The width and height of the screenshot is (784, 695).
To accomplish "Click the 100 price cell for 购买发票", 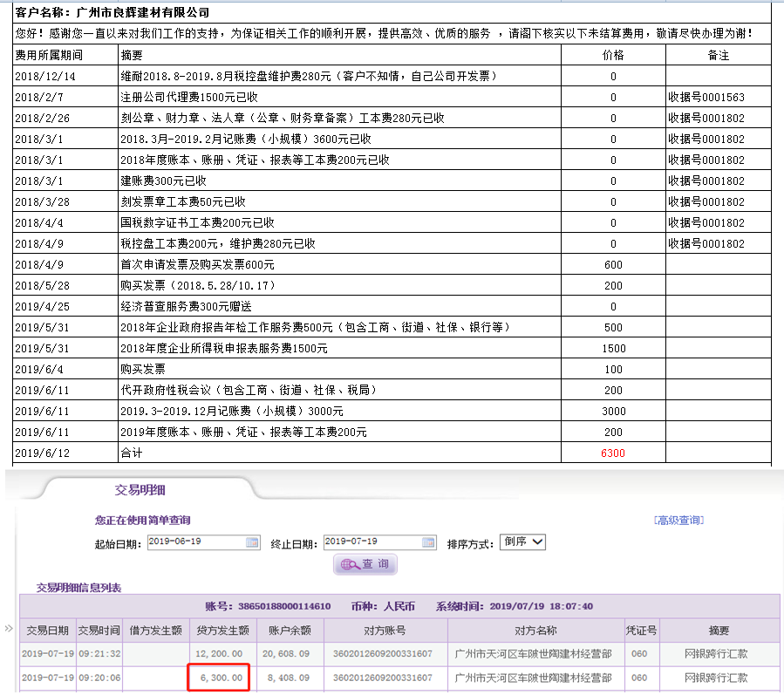I will (x=613, y=370).
